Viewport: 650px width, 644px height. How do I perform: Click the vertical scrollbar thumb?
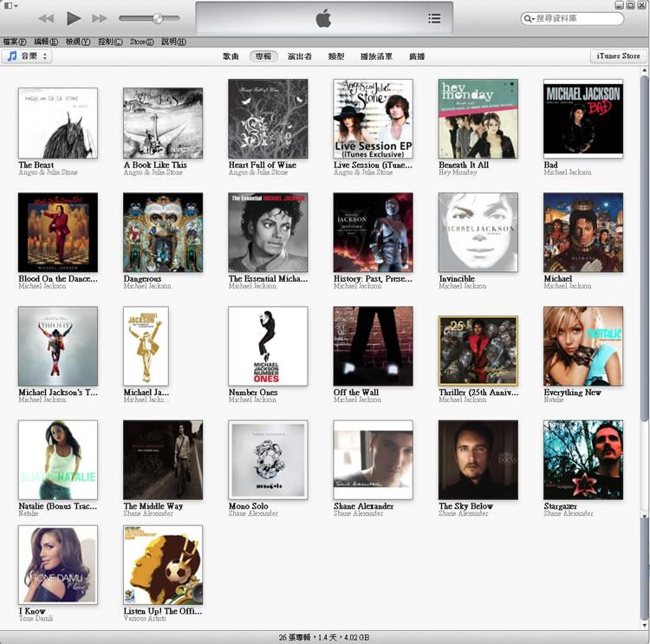click(644, 247)
